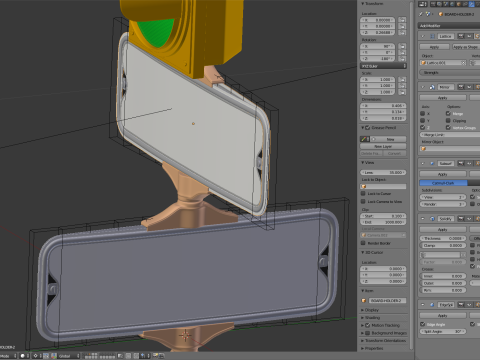Screen dimensions: 480x360
Task: Click the New Layer grease pencil button
Action: coord(383,146)
